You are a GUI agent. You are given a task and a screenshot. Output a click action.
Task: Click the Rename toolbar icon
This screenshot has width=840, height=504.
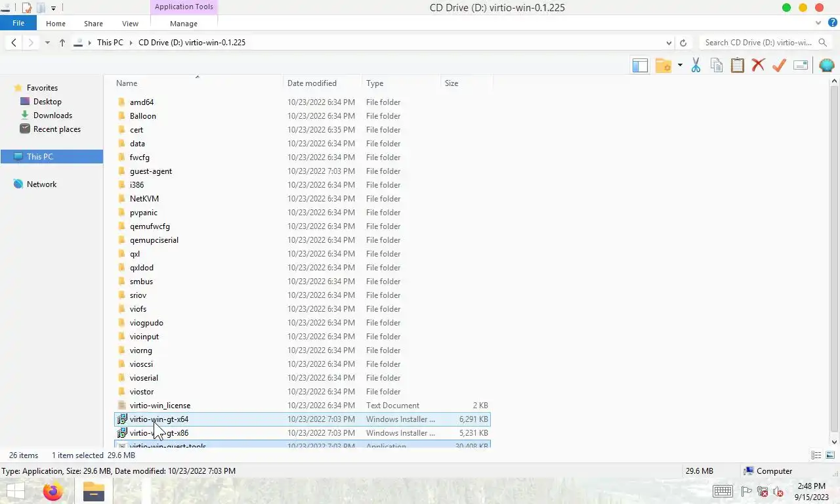click(801, 66)
